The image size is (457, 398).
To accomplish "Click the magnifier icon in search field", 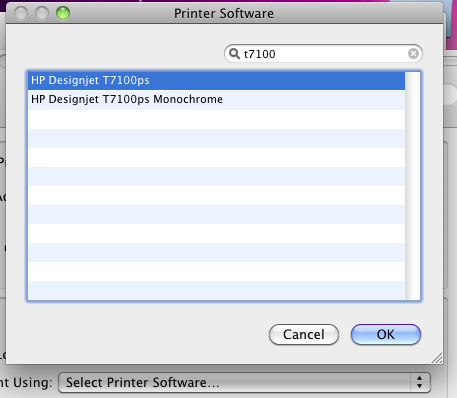I will click(235, 54).
